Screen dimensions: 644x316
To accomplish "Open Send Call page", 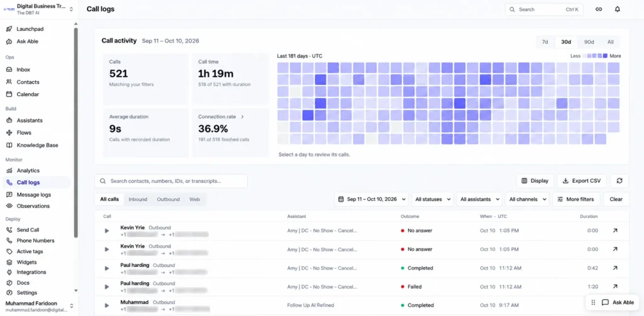I will coord(28,230).
